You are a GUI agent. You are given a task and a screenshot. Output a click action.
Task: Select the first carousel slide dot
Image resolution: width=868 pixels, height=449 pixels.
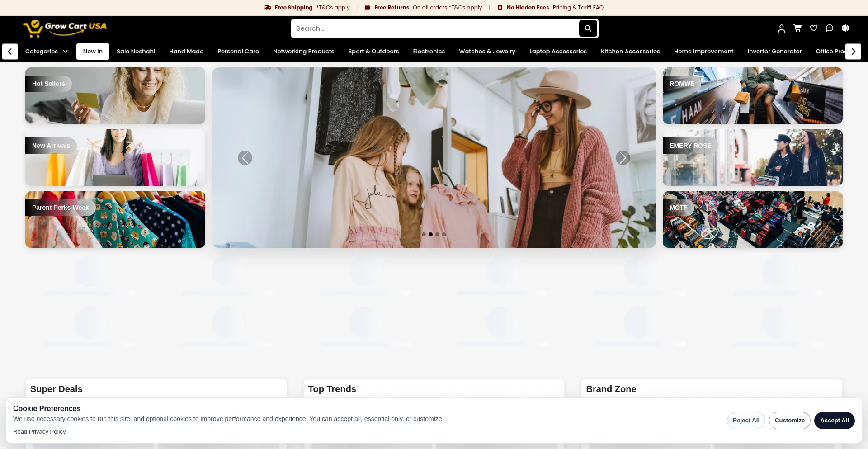[424, 235]
